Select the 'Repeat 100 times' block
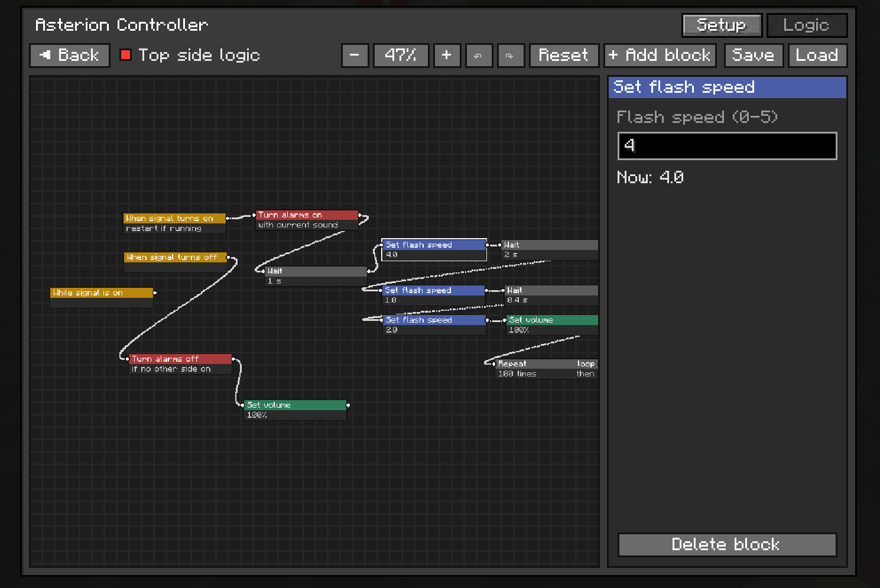This screenshot has height=588, width=880. 547,369
